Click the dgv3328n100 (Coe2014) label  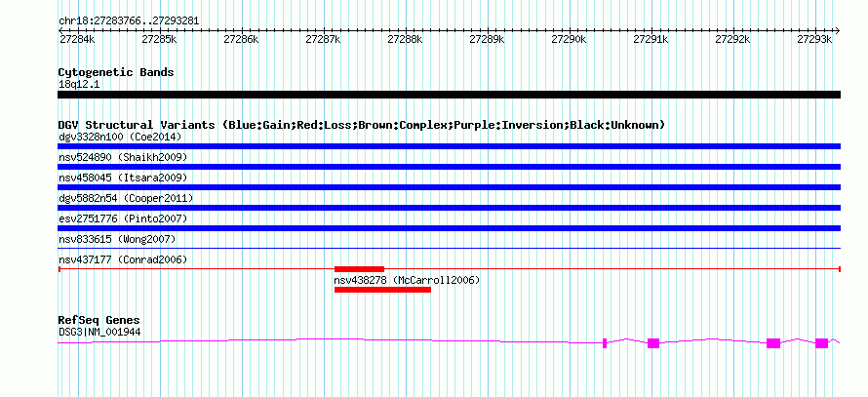[x=120, y=137]
